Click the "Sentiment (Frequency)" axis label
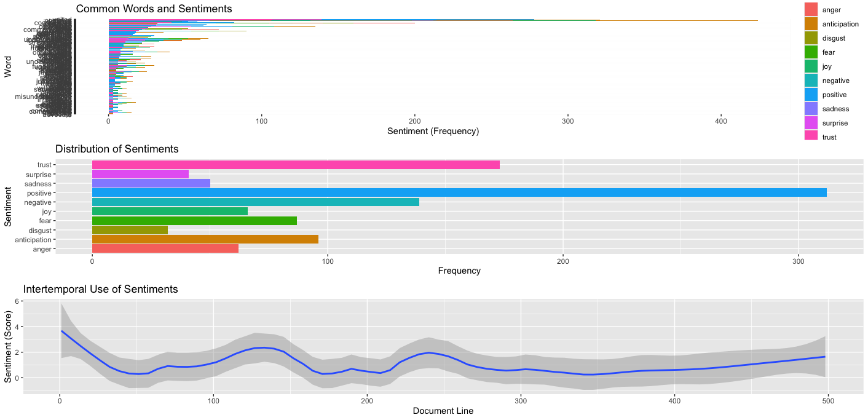Screen dimensions: 868x420 pyautogui.click(x=433, y=131)
